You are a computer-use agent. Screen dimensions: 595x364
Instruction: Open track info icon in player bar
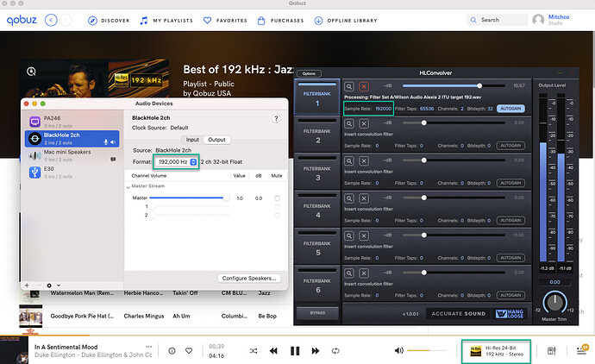point(172,351)
